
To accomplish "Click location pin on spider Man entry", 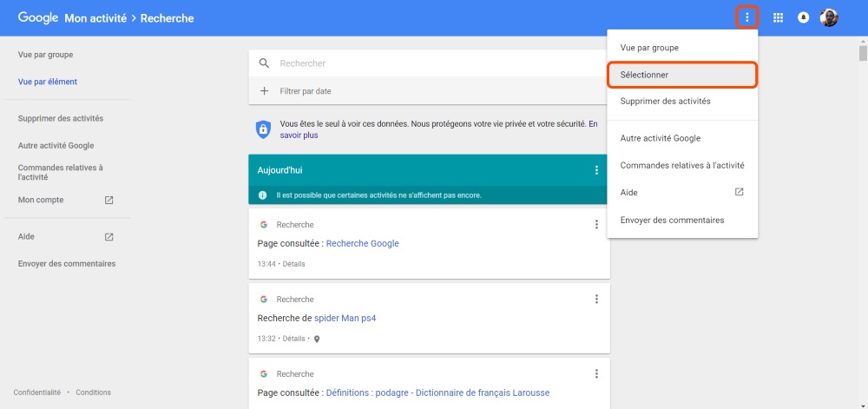I will [317, 339].
